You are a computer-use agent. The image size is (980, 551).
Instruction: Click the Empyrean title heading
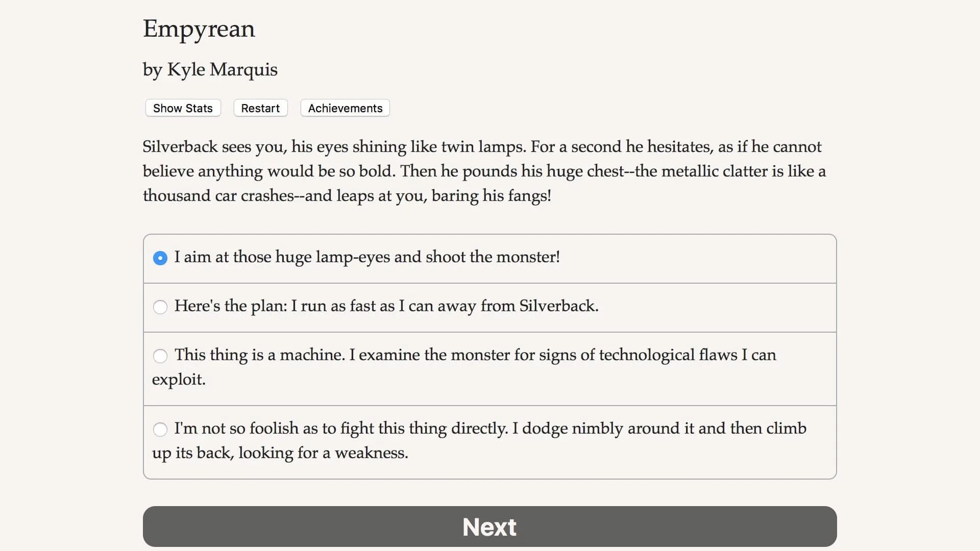(199, 29)
